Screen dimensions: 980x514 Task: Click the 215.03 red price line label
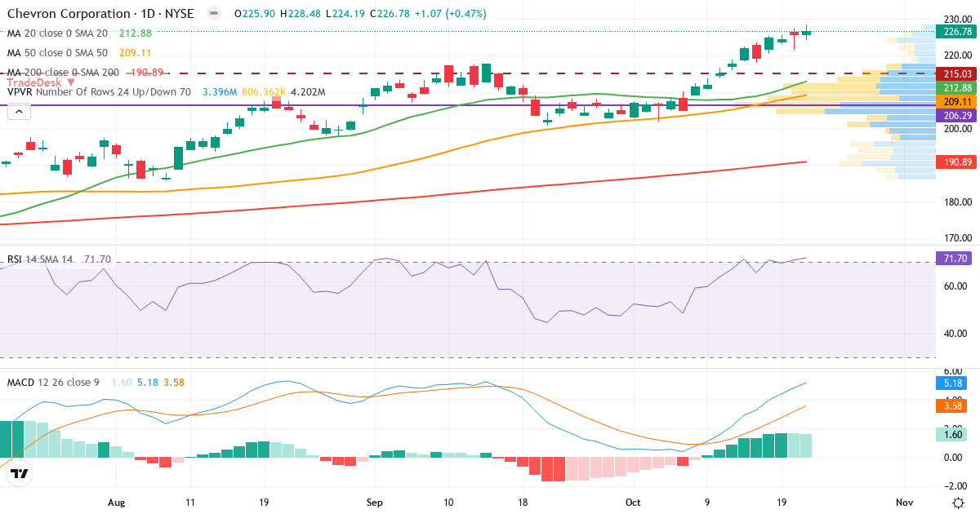[x=957, y=73]
